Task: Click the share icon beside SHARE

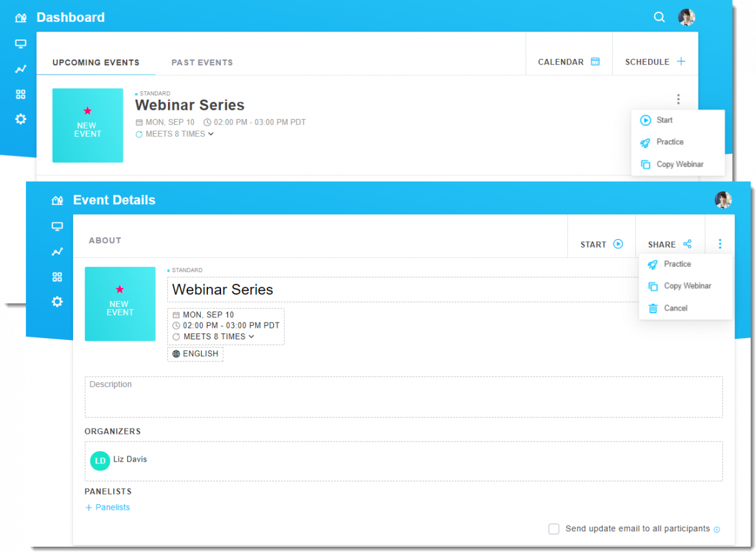Action: tap(687, 244)
